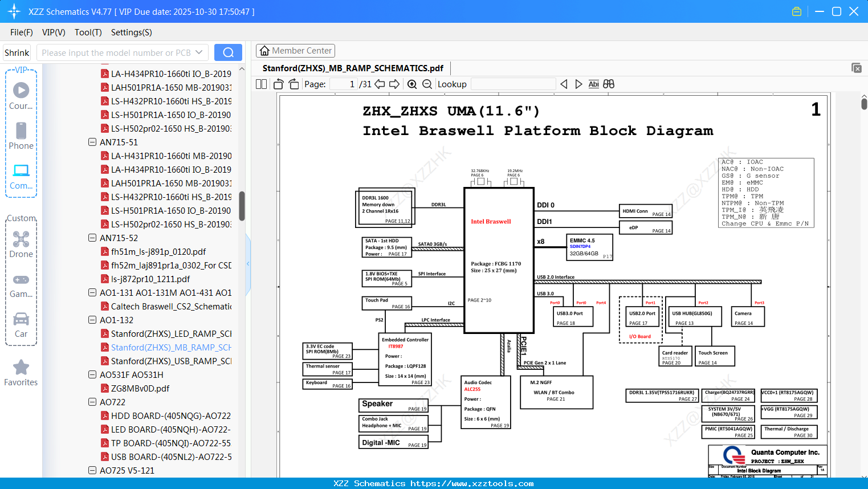
Task: Maximize the XZZ Schematics window
Action: pos(837,11)
